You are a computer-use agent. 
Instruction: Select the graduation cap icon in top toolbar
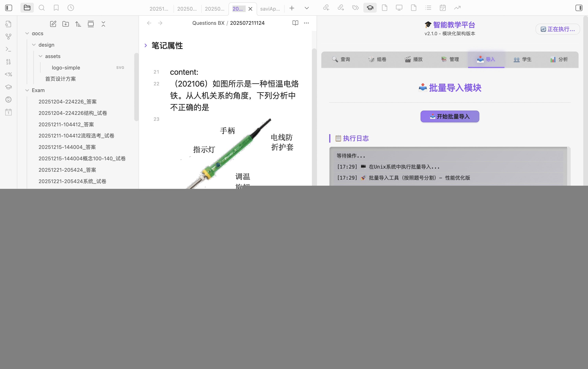click(x=370, y=7)
